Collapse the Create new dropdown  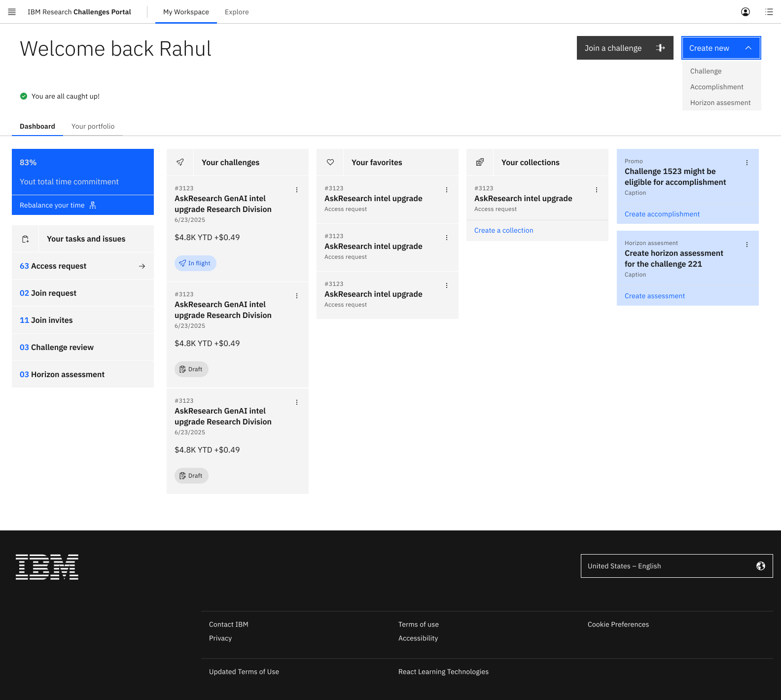721,48
